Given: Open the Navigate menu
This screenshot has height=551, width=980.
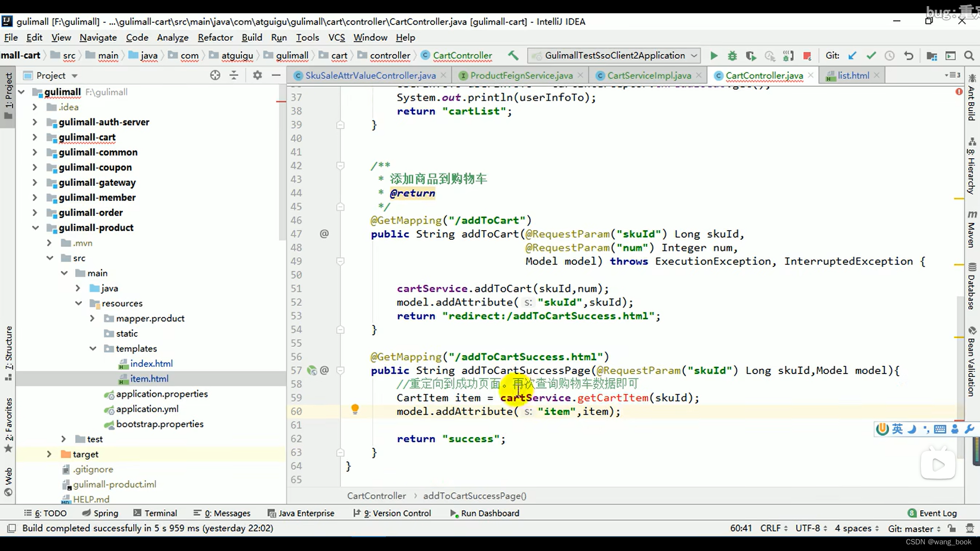Looking at the screenshot, I should point(98,37).
